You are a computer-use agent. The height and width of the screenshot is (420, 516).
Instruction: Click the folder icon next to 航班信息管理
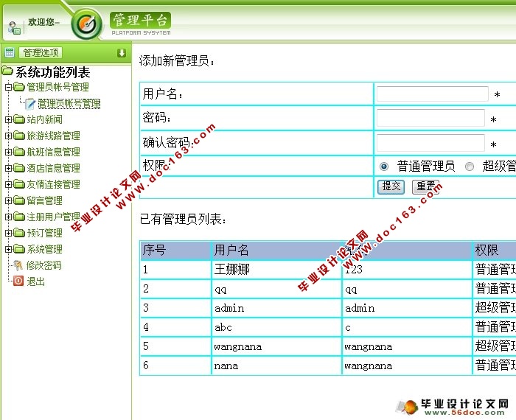19,152
